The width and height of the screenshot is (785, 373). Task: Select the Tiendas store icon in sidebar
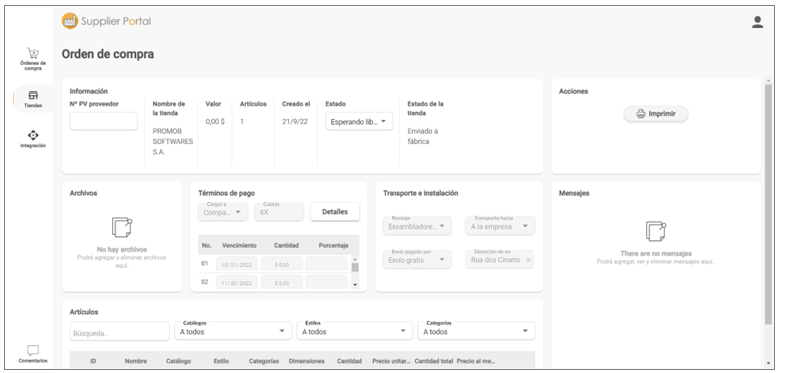33,95
